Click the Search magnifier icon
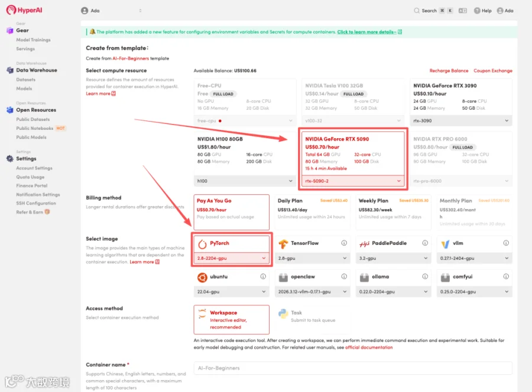Viewport: 532px width, 392px height. (416, 11)
